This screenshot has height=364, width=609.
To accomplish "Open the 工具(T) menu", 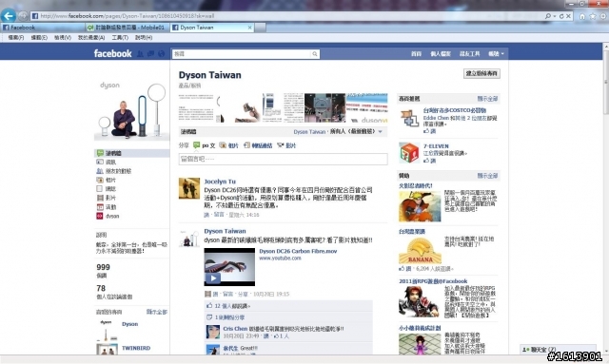I will (x=120, y=38).
